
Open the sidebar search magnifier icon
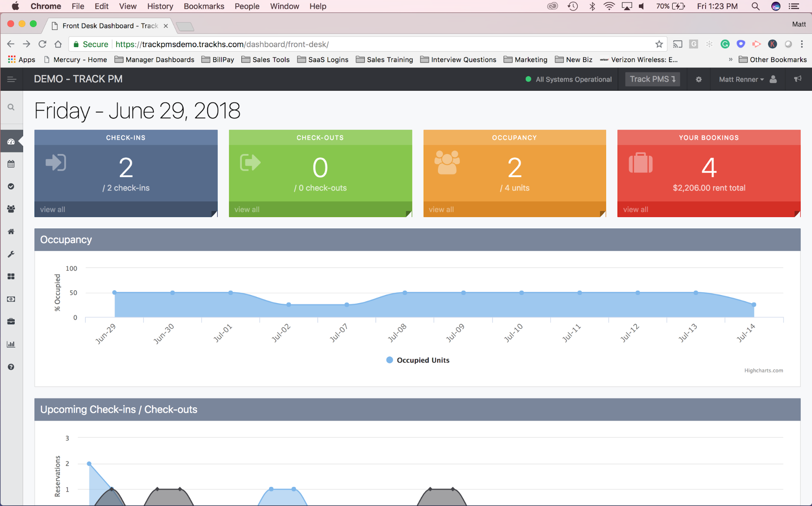coord(11,107)
